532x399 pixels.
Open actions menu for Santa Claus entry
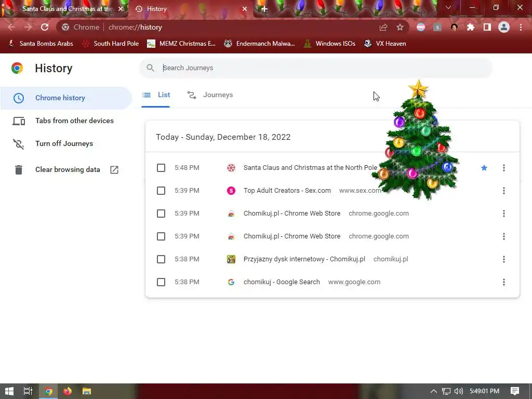click(504, 168)
